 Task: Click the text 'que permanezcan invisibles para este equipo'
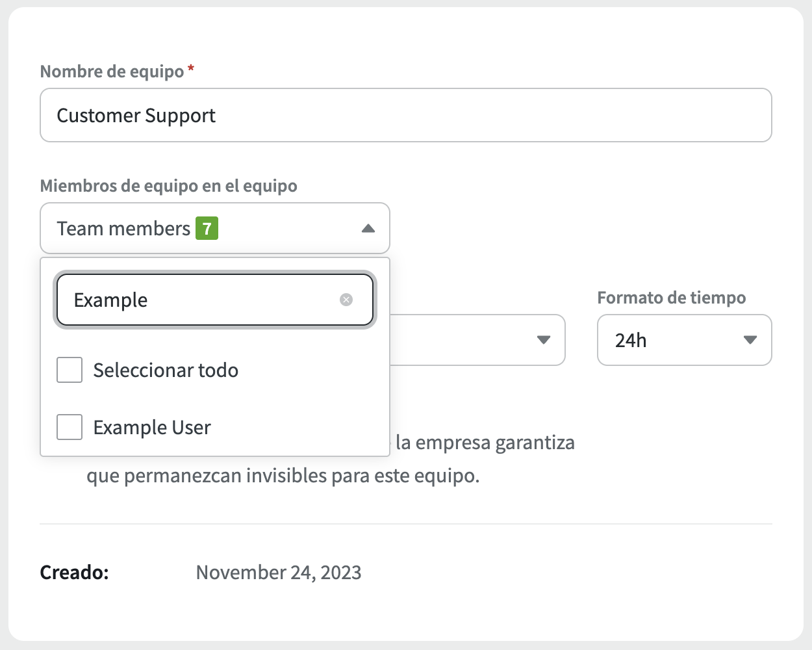click(283, 476)
